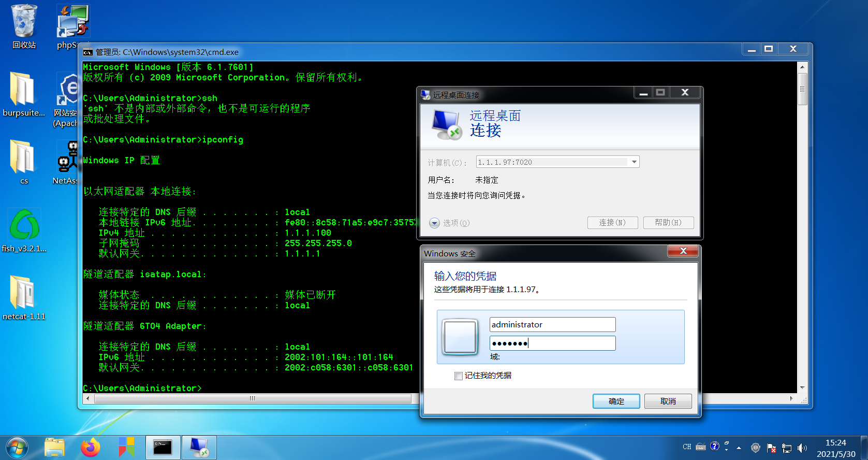This screenshot has width=868, height=460.
Task: Click the cmd vertical scrollbar thumb
Action: (x=802, y=89)
